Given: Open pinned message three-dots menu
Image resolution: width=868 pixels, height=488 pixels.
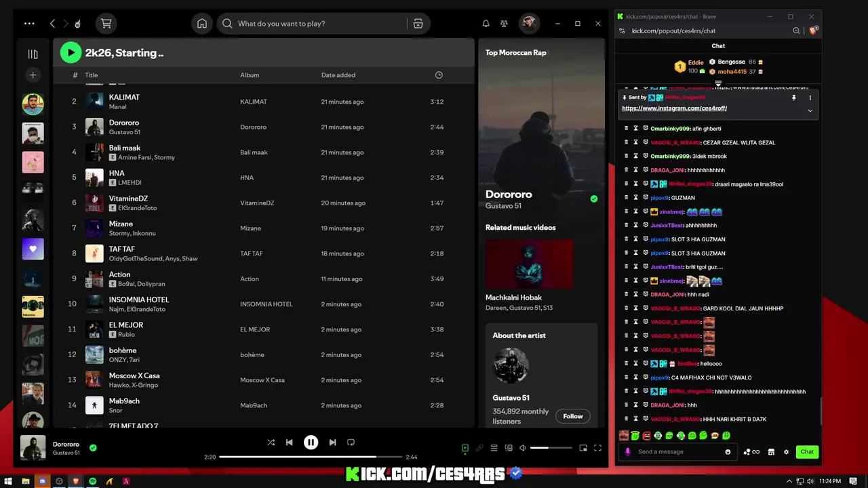Looking at the screenshot, I should [x=810, y=98].
